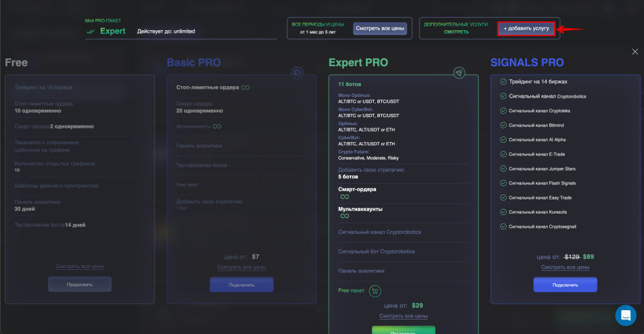This screenshot has height=334, width=644.
Task: Click the infinity icon beside Стоп-лимитные ордера
Action: click(245, 87)
